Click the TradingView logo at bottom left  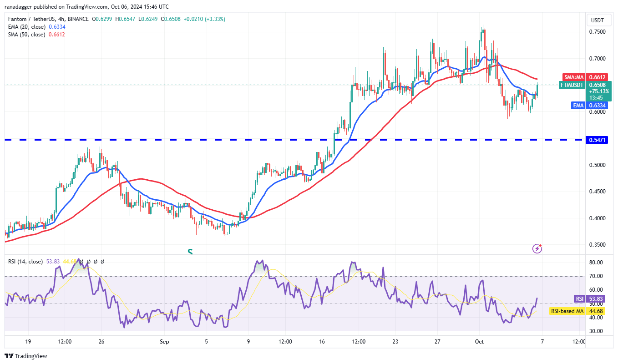point(26,356)
